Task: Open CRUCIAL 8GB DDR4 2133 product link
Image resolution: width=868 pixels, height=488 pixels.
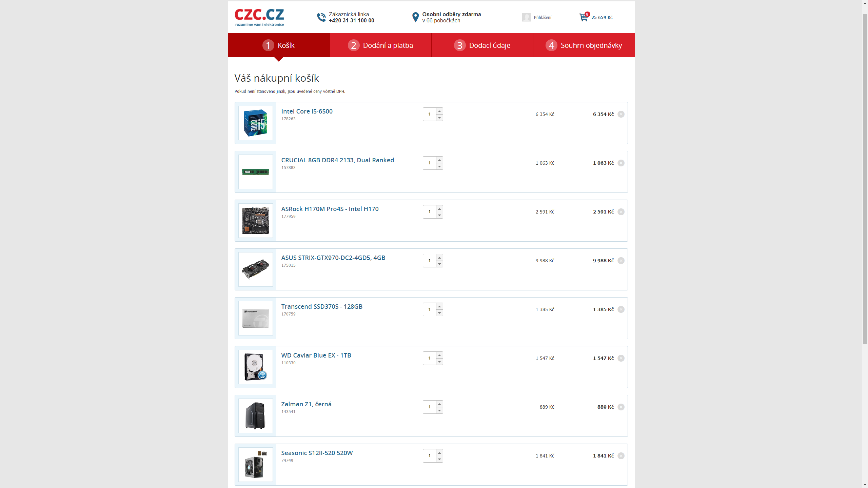Action: [338, 160]
